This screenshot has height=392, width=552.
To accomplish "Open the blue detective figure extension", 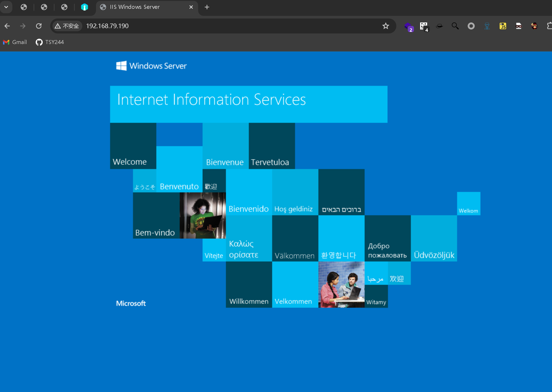I will coord(487,26).
